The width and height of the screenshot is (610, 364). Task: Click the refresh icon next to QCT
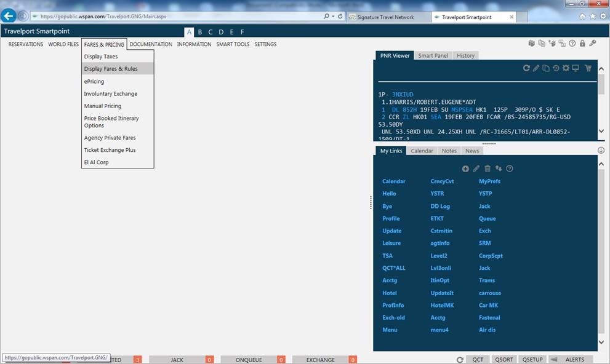[x=460, y=360]
